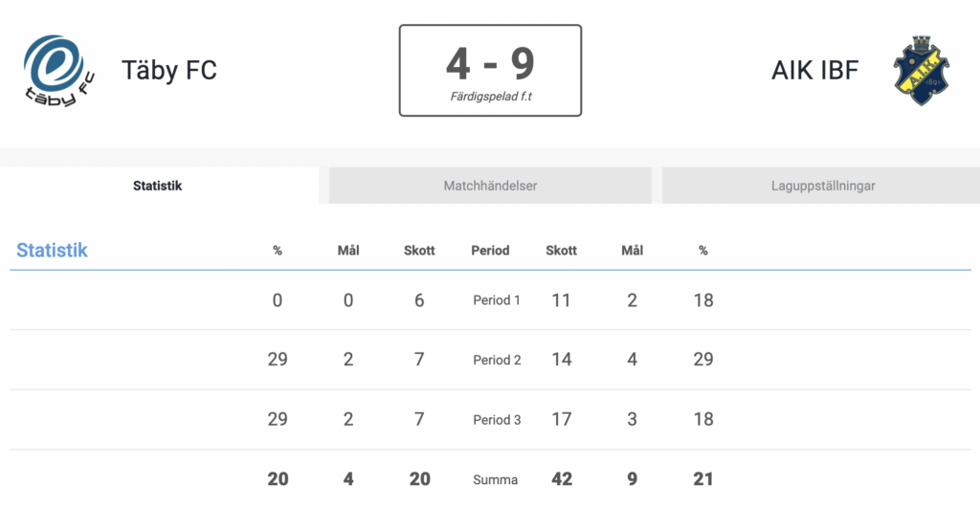Click the right Mål column header

click(632, 251)
